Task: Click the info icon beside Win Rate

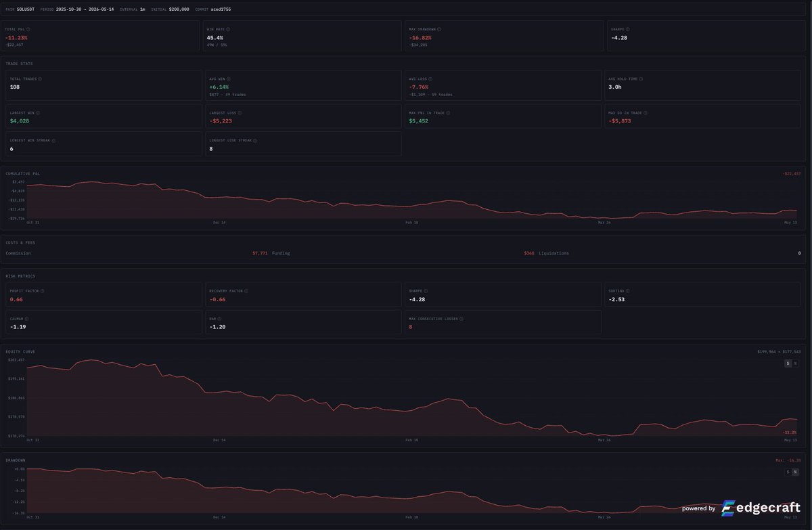Action: pos(229,30)
